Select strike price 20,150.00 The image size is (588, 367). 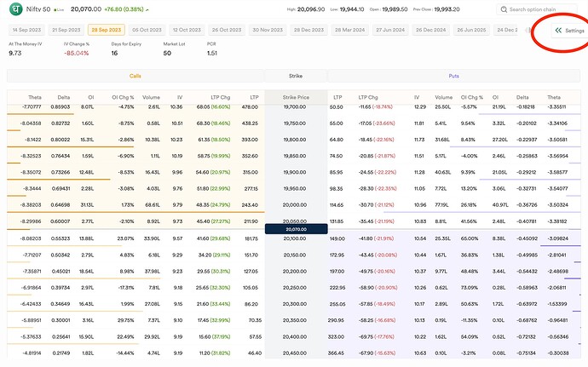(295, 255)
